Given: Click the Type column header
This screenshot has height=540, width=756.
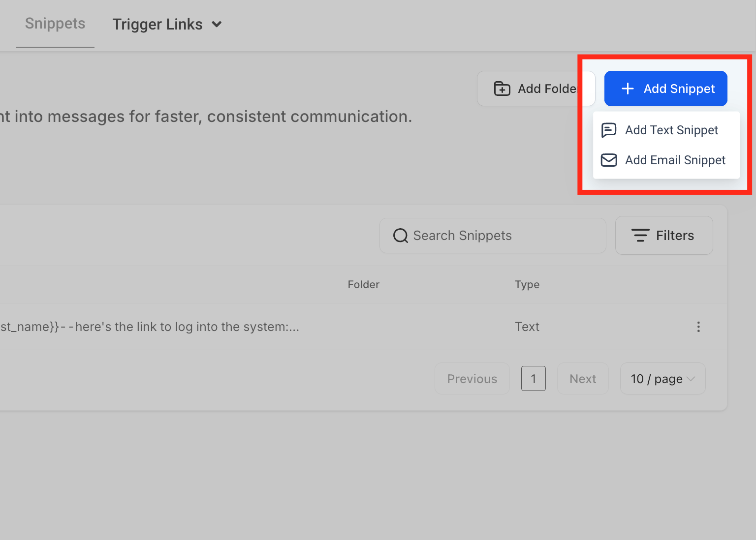Looking at the screenshot, I should [527, 285].
